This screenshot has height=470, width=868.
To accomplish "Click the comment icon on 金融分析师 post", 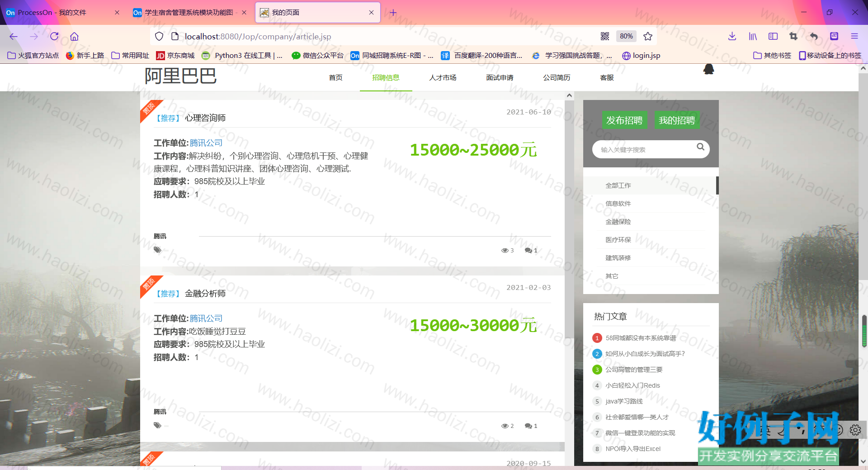I will click(528, 426).
